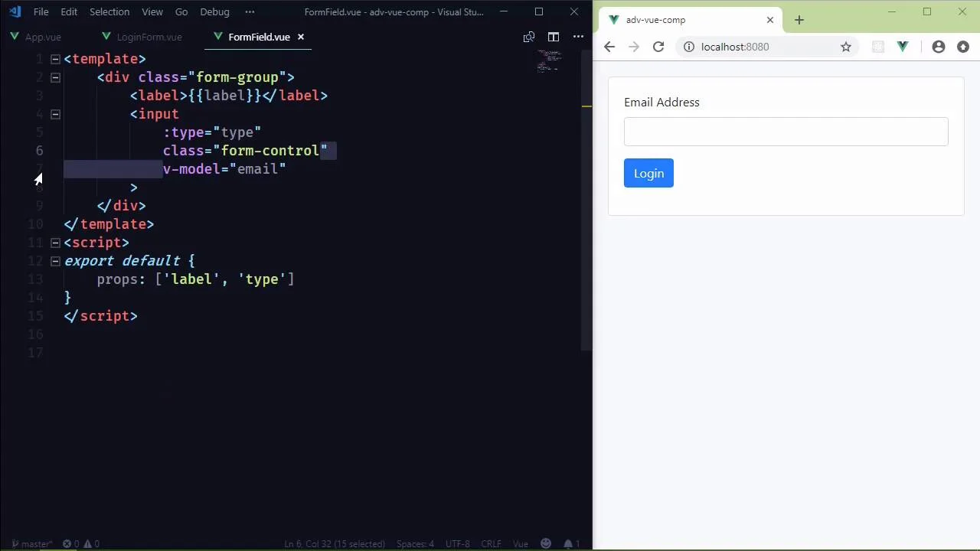980x551 pixels.
Task: Click the editor vertical scrollbar
Action: tap(586, 199)
